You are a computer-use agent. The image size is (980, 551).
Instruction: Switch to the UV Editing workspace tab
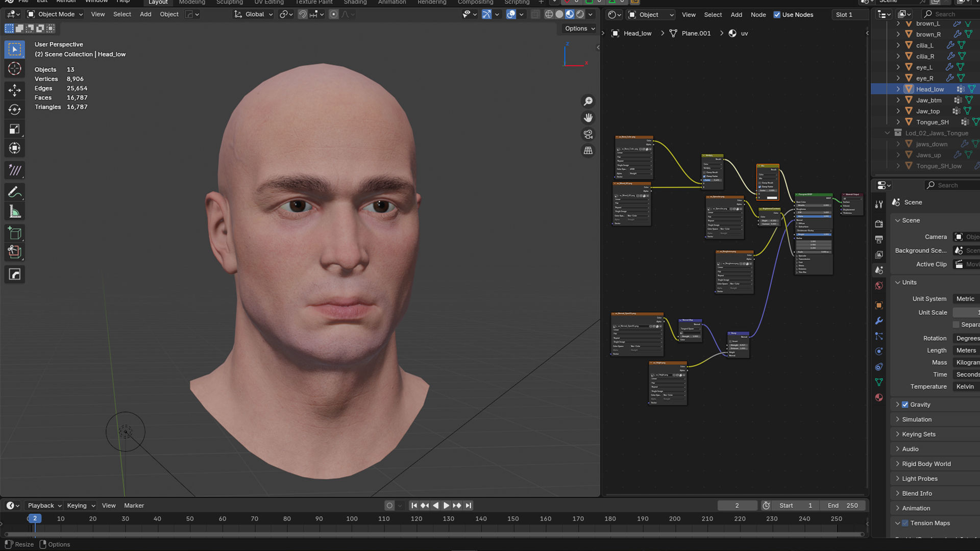coord(269,3)
